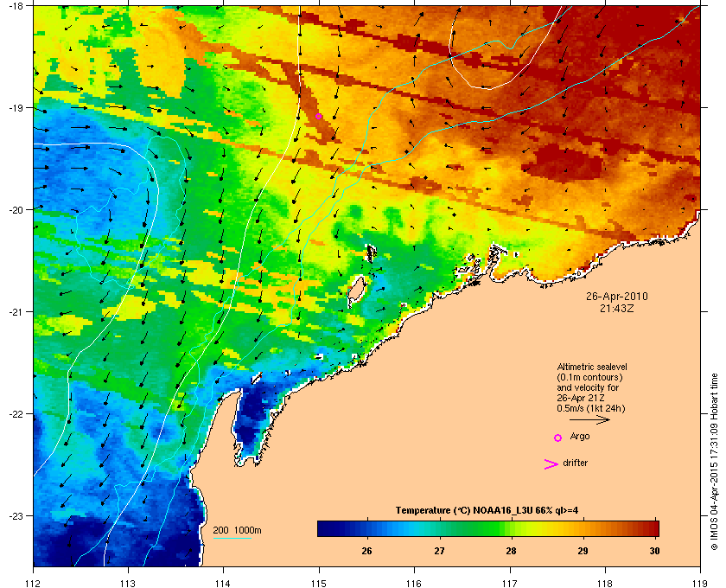Click the longitude axis label 114
726x588 pixels.
pos(223,584)
